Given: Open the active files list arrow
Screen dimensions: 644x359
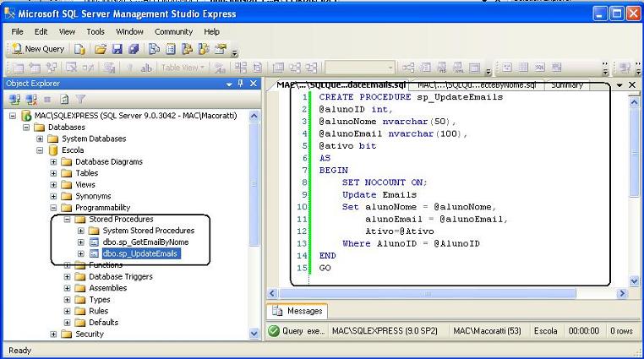Looking at the screenshot, I should (x=619, y=85).
